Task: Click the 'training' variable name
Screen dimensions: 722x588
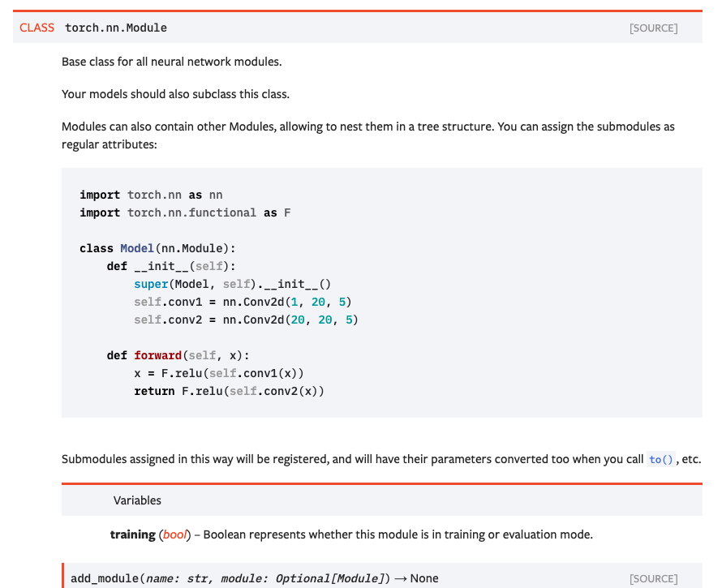Action: point(132,534)
